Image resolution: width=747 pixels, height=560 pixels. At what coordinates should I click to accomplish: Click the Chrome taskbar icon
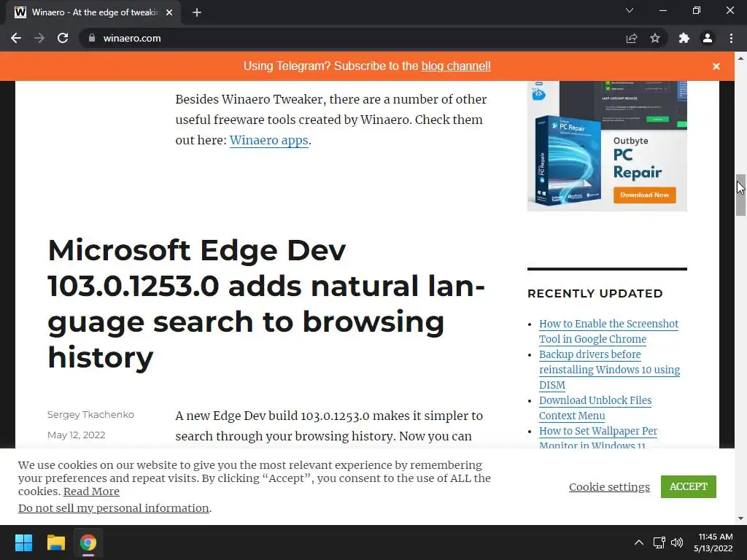point(88,542)
